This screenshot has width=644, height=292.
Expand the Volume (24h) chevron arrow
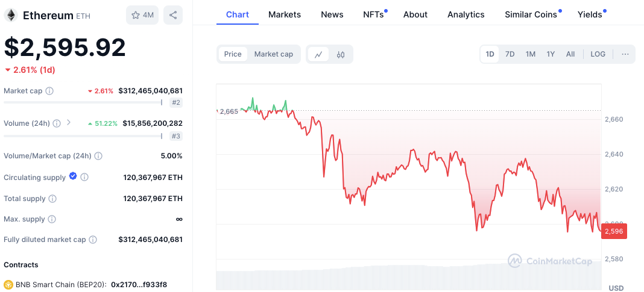pos(69,122)
